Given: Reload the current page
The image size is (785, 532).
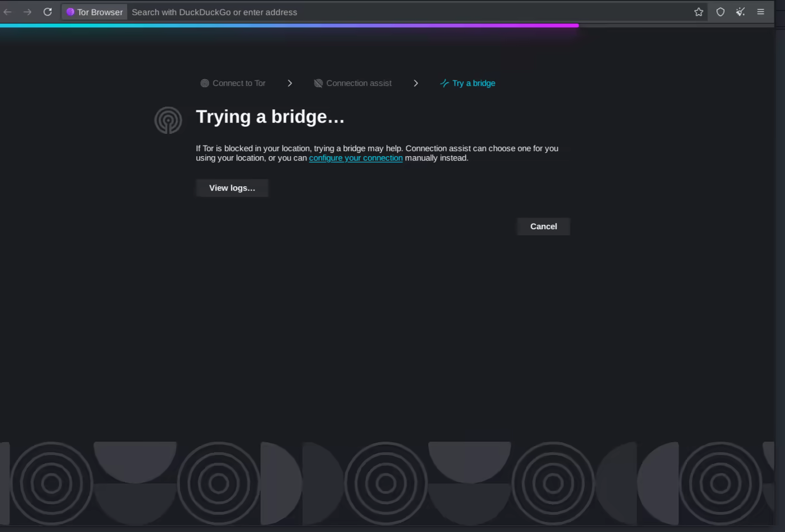Looking at the screenshot, I should (48, 12).
